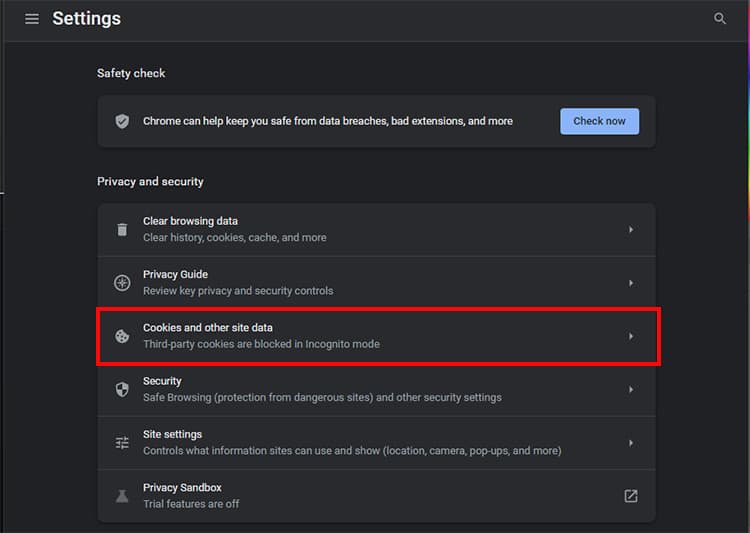Expand Clear browsing data arrow
The image size is (750, 533).
point(631,230)
